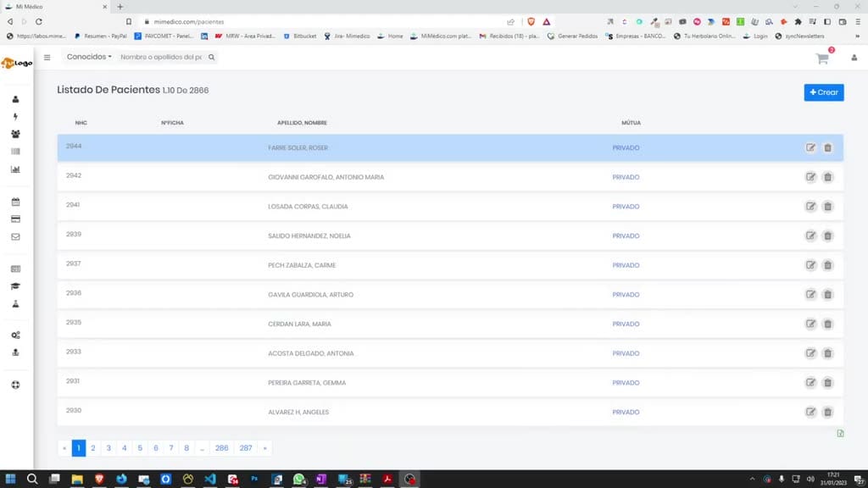
Task: Export list with the green spreadsheet icon
Action: pos(840,433)
